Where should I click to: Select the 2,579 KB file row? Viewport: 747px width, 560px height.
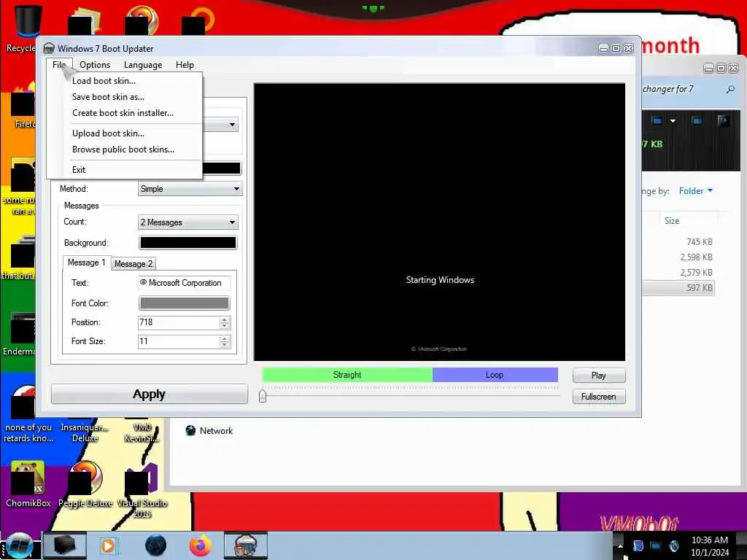pos(678,273)
